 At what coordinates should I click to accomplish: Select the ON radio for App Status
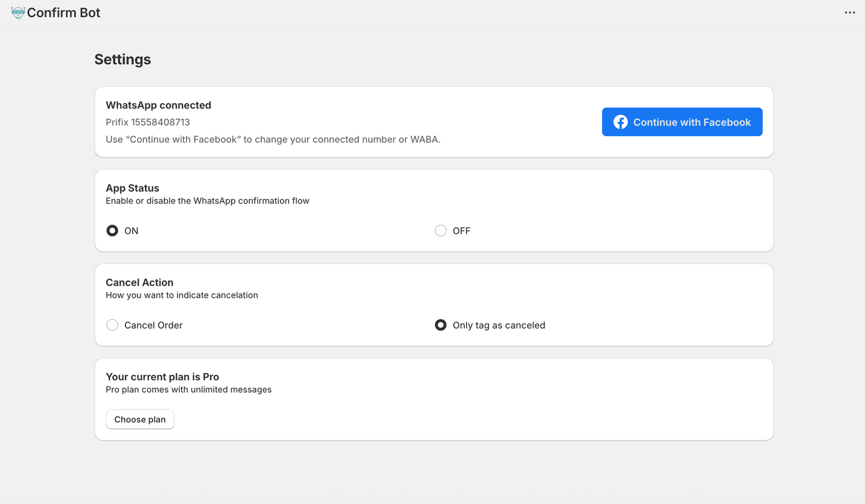tap(112, 231)
